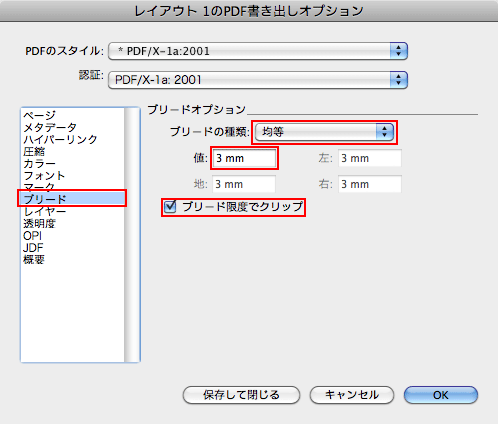Open the PDFのスタイル dropdown
This screenshot has height=424, width=498.
click(x=258, y=51)
